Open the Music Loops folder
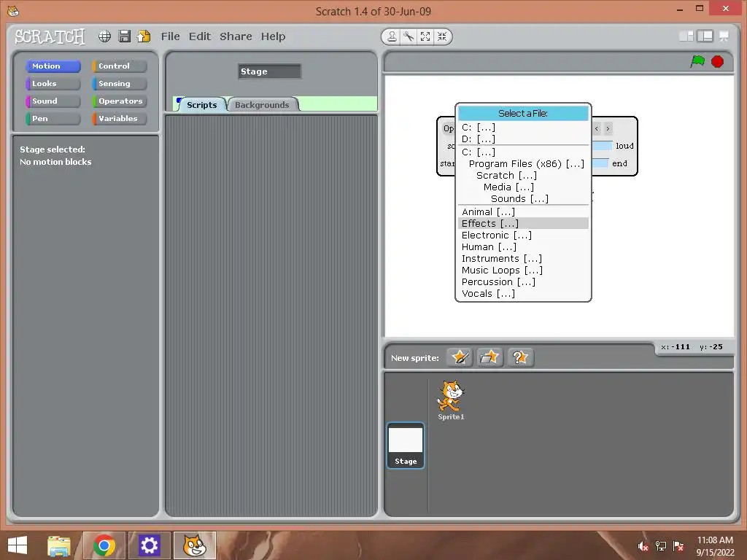Image resolution: width=747 pixels, height=560 pixels. click(523, 270)
